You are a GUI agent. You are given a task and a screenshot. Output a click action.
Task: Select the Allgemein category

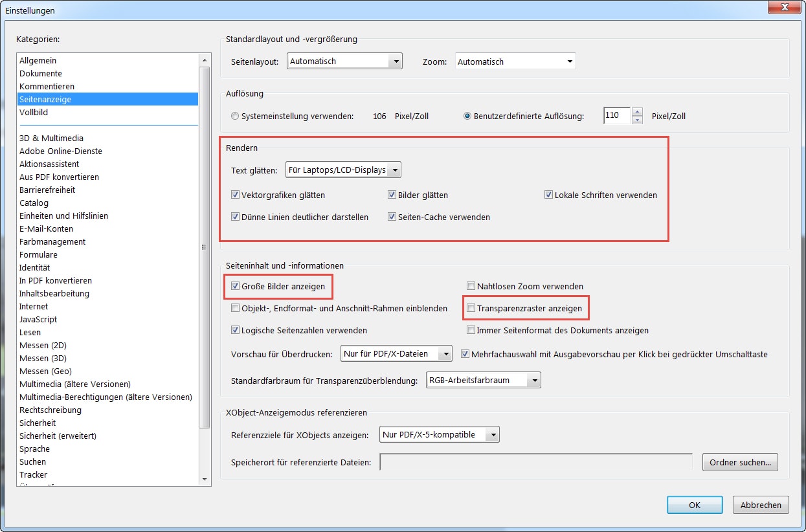point(38,60)
